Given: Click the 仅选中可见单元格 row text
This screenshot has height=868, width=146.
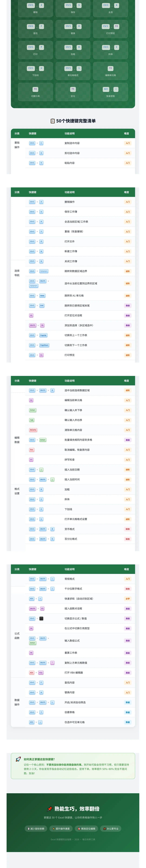Looking at the screenshot, I should [75, 722].
